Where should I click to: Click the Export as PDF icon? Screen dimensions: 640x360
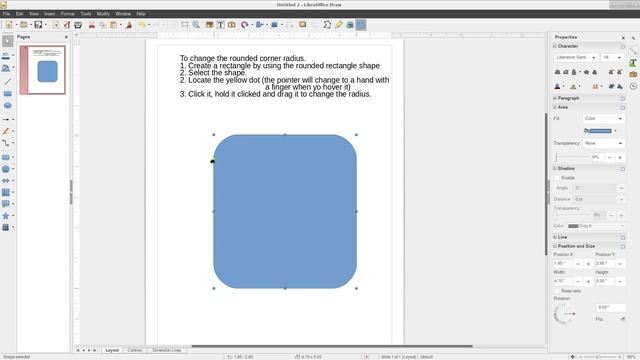(x=67, y=25)
